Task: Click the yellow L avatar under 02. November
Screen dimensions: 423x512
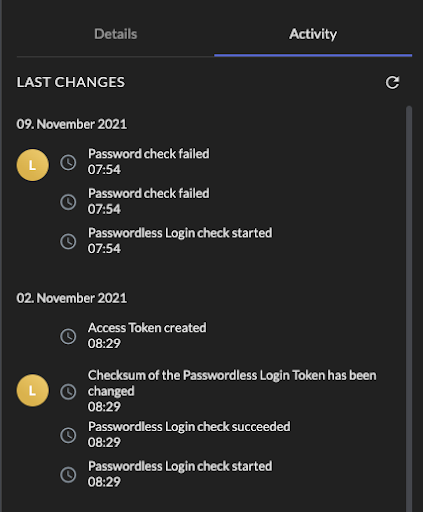Action: (33, 390)
